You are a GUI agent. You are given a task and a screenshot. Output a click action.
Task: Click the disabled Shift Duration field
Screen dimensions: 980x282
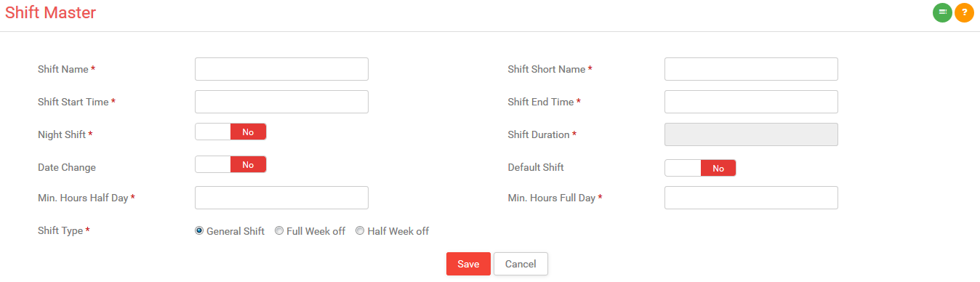(751, 134)
